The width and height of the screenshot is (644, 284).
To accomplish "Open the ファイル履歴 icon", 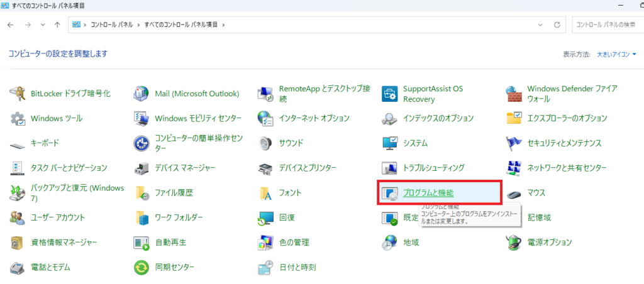I will point(142,193).
